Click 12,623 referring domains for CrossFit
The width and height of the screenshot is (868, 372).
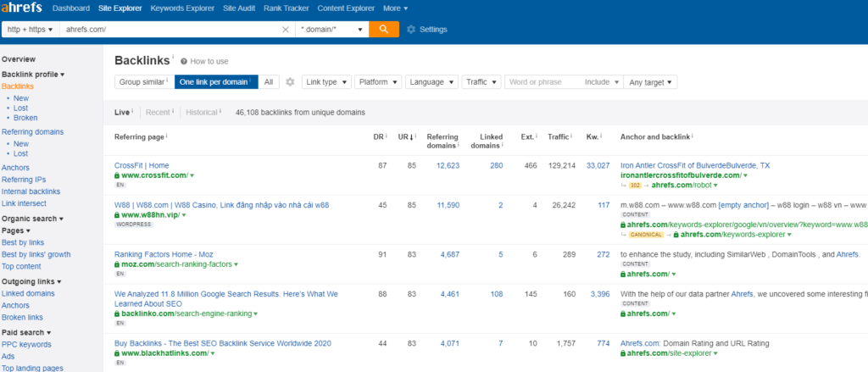click(448, 165)
